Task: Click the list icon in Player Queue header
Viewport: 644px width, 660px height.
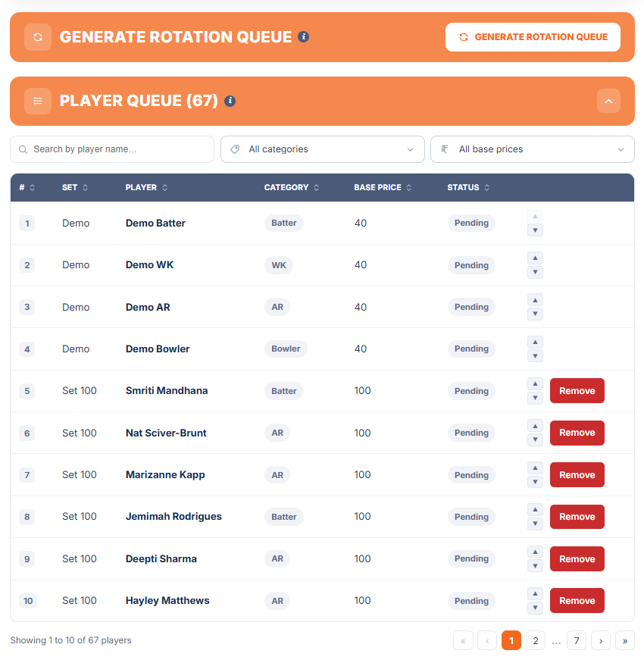Action: (x=38, y=101)
